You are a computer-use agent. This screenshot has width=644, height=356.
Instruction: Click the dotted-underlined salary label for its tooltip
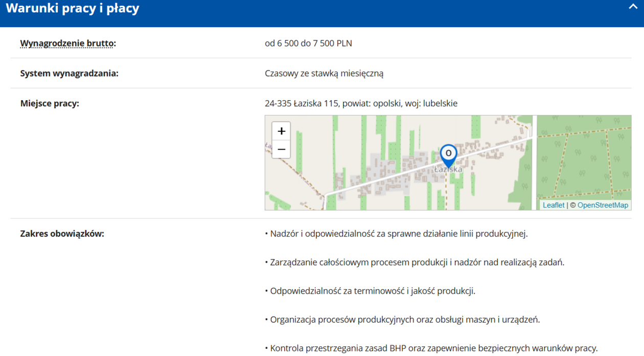click(x=67, y=43)
